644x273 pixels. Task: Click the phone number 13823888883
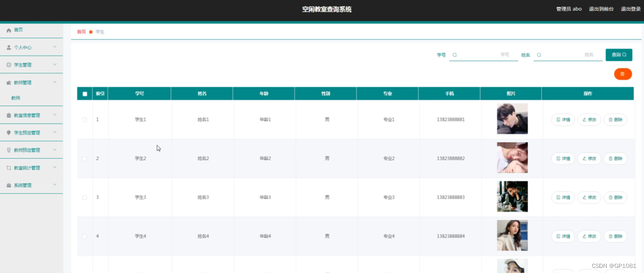[451, 197]
